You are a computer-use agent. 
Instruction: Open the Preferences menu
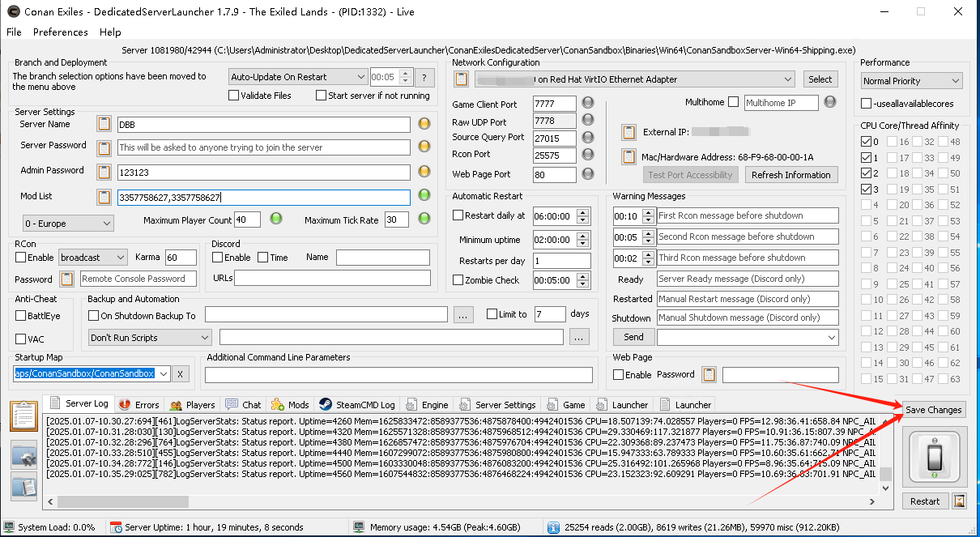point(61,32)
